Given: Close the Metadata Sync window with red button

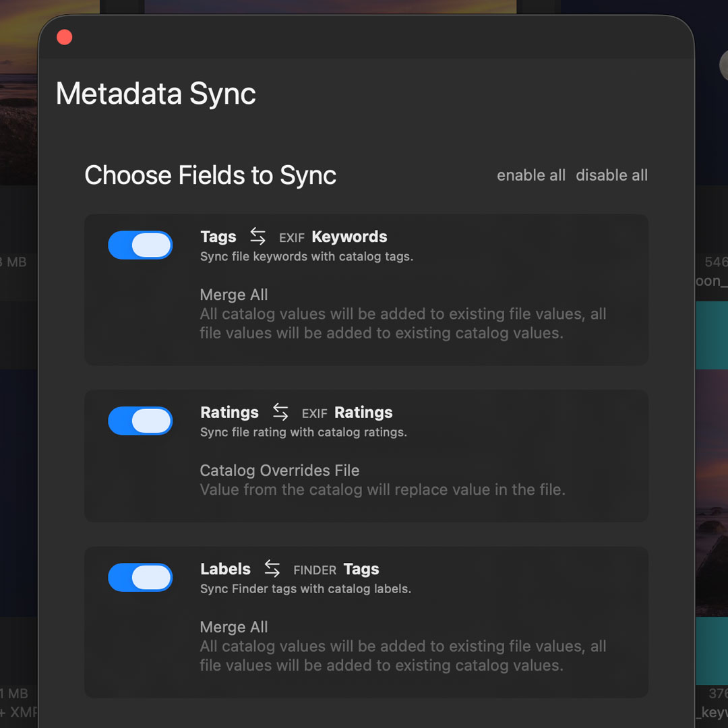Looking at the screenshot, I should point(65,37).
